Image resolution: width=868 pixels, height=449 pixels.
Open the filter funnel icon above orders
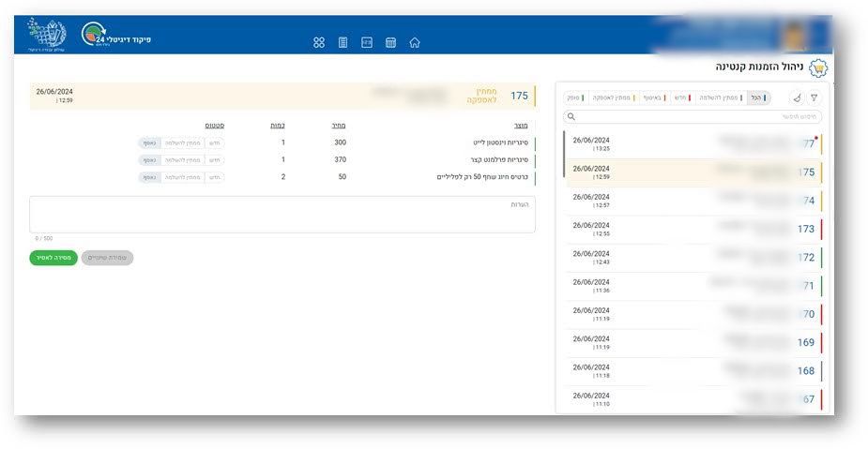click(x=815, y=97)
